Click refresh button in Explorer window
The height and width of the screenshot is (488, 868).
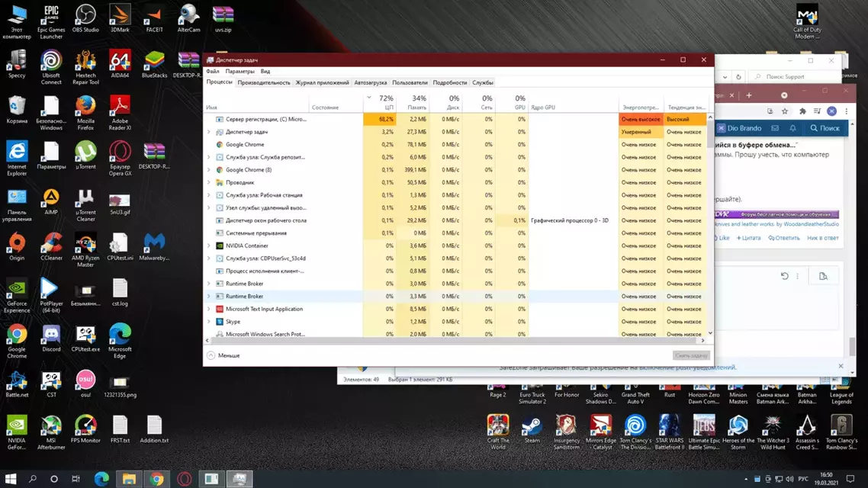click(x=738, y=77)
